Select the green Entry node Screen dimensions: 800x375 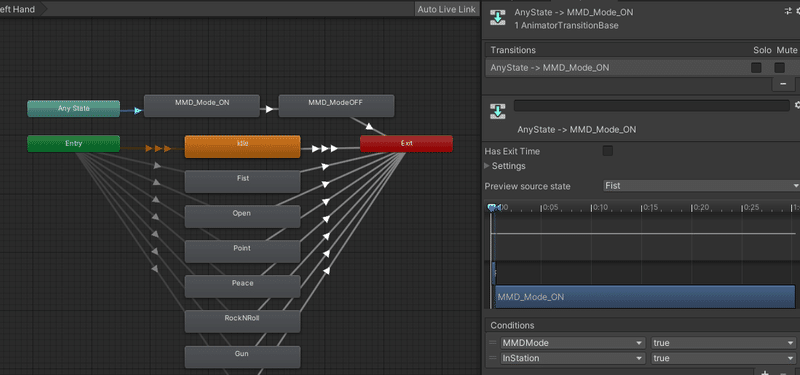[73, 143]
